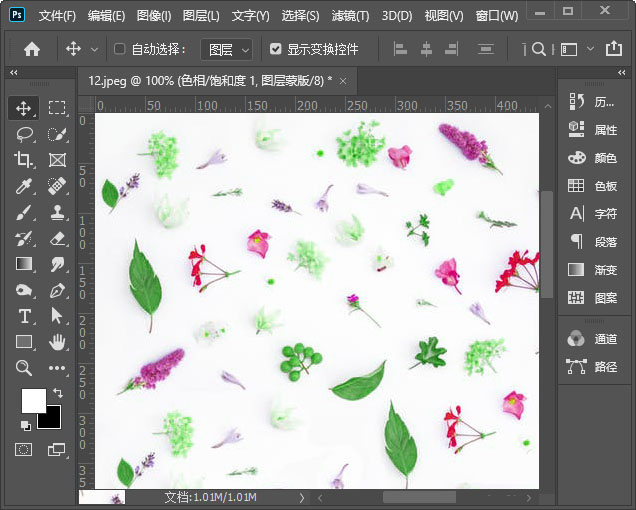Select the Lasso tool
This screenshot has width=636, height=510.
(24, 134)
